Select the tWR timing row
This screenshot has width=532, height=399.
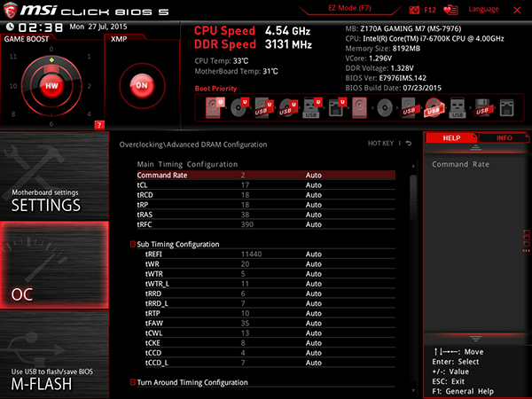[270, 263]
